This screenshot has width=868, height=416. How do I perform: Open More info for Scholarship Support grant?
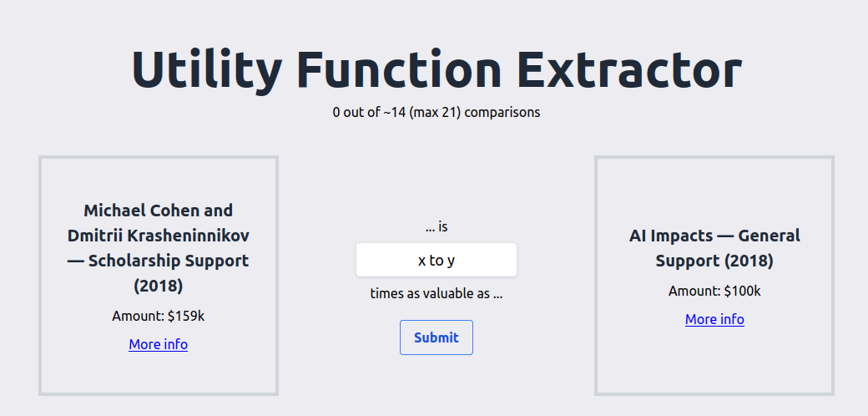point(159,344)
